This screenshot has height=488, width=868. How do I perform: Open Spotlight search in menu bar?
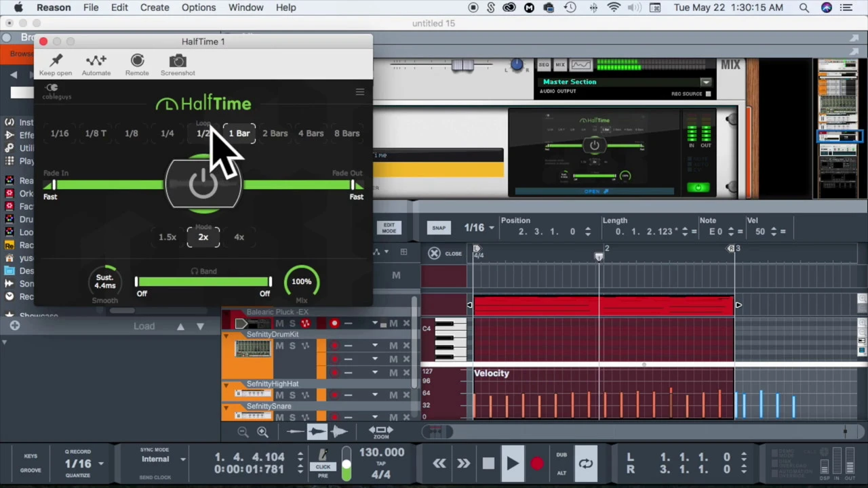click(804, 7)
